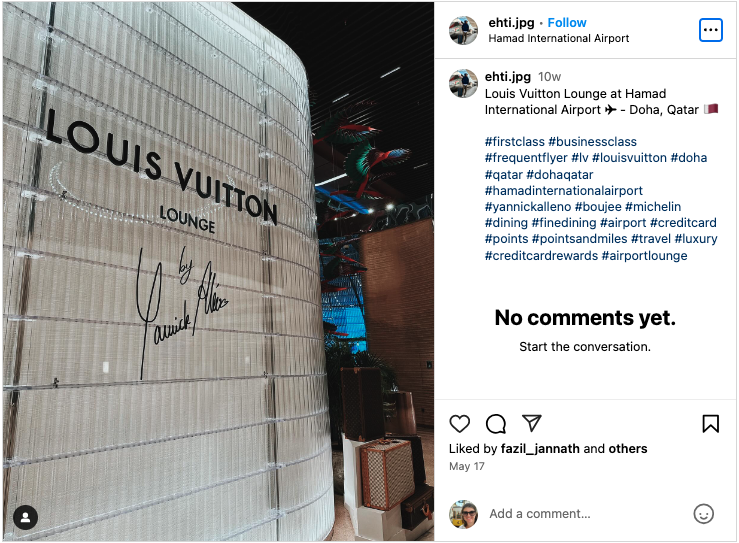Open the #firstclass hashtag
This screenshot has height=543, width=739.
click(515, 141)
